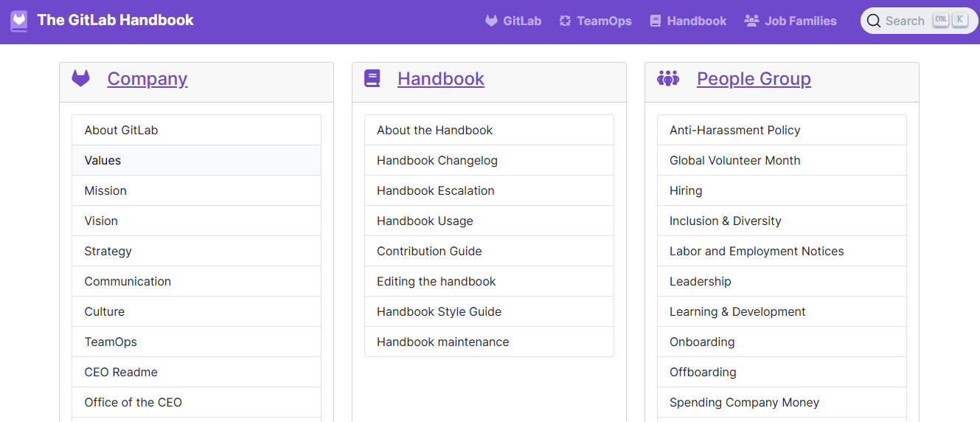Open the Communication page
The image size is (980, 422).
pyautogui.click(x=196, y=281)
